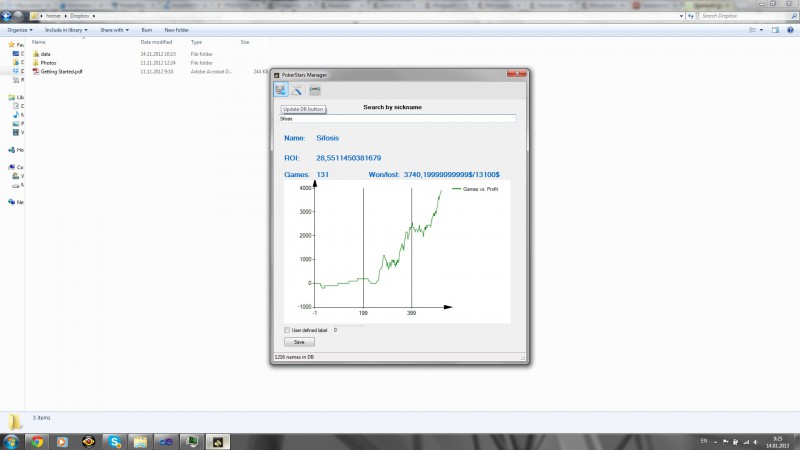Select the data folder
Image resolution: width=800 pixels, height=450 pixels.
pos(45,54)
